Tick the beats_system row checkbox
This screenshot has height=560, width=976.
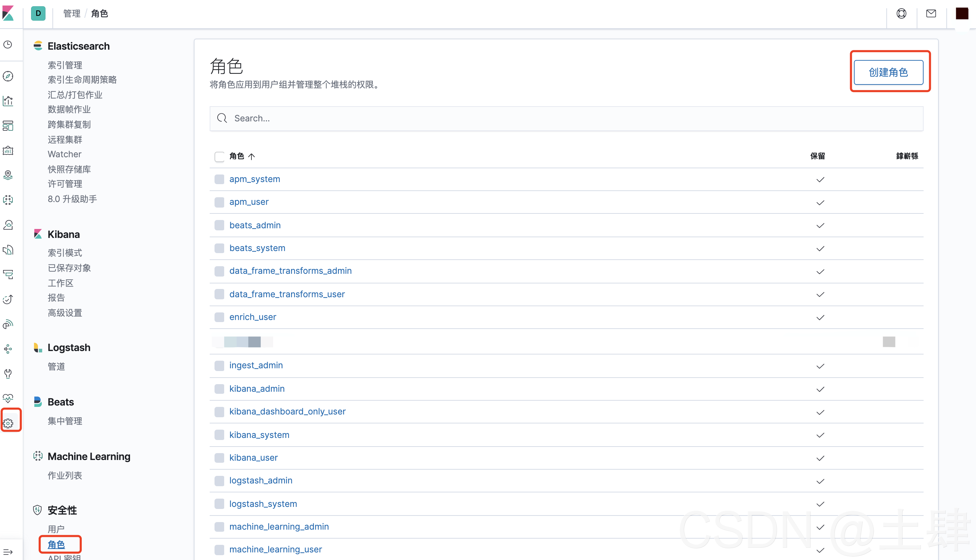[219, 248]
